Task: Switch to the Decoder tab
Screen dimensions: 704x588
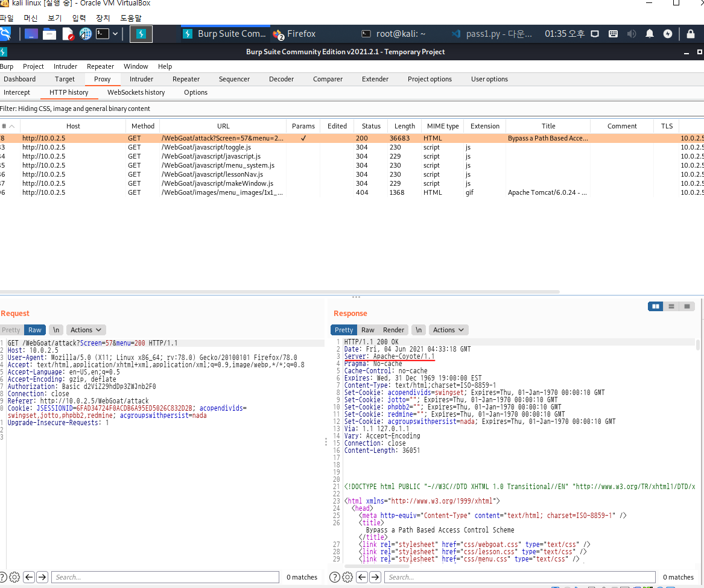Action: pyautogui.click(x=281, y=79)
